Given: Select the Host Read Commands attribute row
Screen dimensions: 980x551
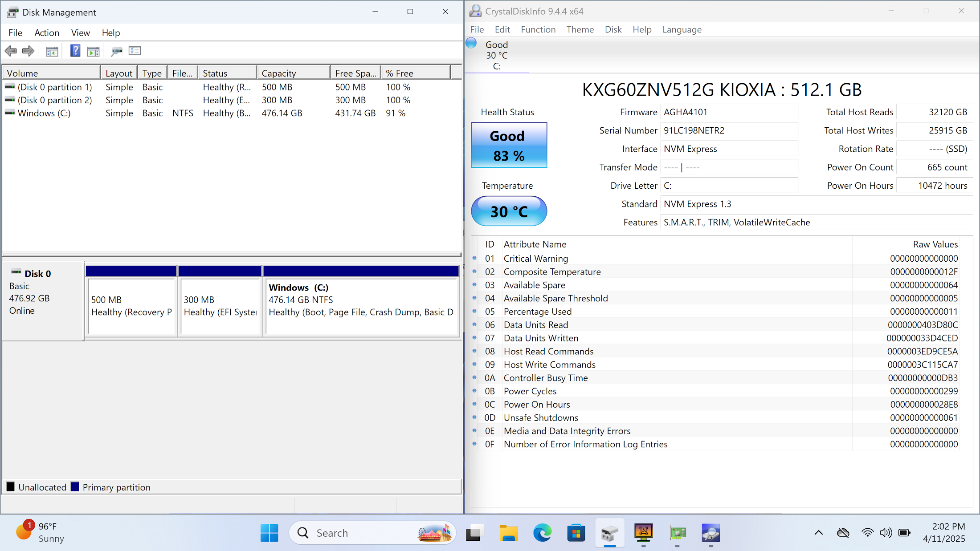Looking at the screenshot, I should pyautogui.click(x=715, y=352).
